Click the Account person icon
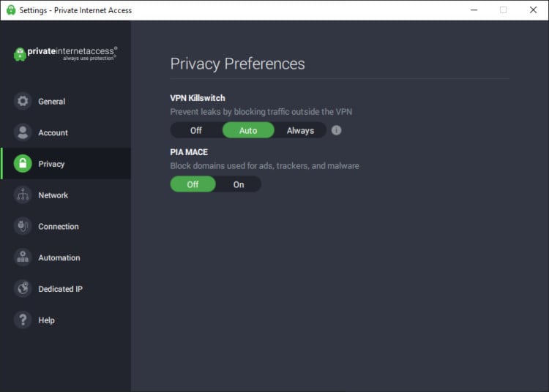The width and height of the screenshot is (549, 392). (x=23, y=132)
